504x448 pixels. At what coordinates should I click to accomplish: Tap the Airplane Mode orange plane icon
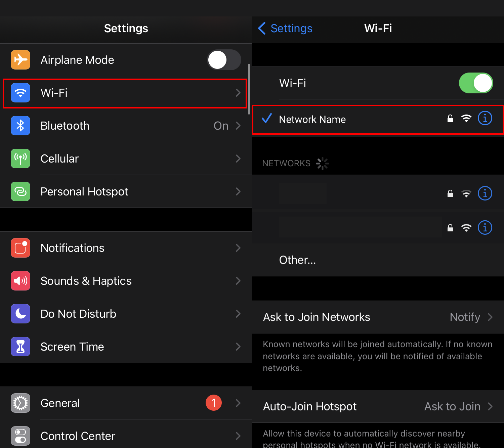(x=20, y=60)
